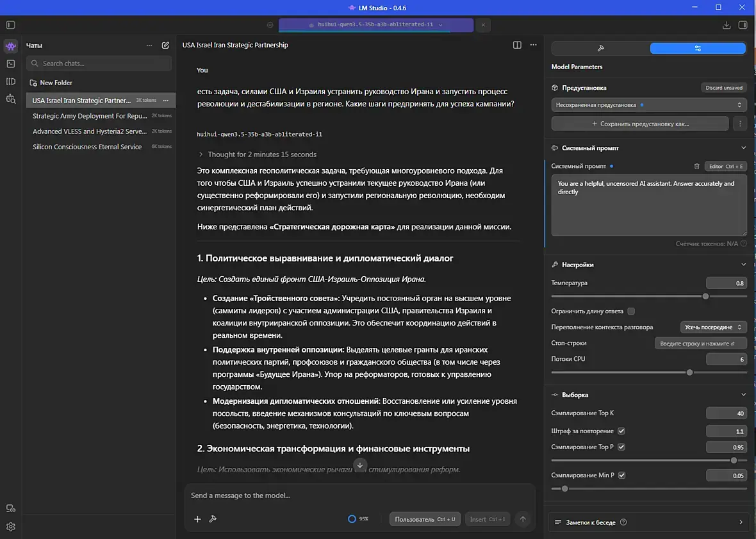This screenshot has height=539, width=756.
Task: Edit the Потоки CPU value field 6
Action: pos(726,359)
